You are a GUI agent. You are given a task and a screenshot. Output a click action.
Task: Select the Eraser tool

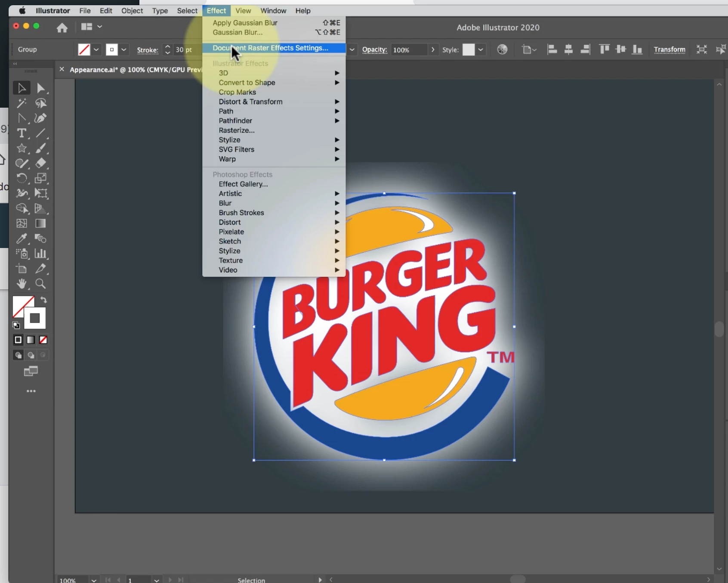coord(41,163)
